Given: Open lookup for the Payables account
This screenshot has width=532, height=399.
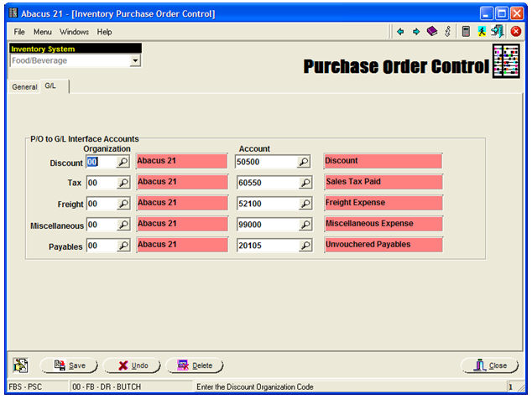Looking at the screenshot, I should tap(305, 246).
